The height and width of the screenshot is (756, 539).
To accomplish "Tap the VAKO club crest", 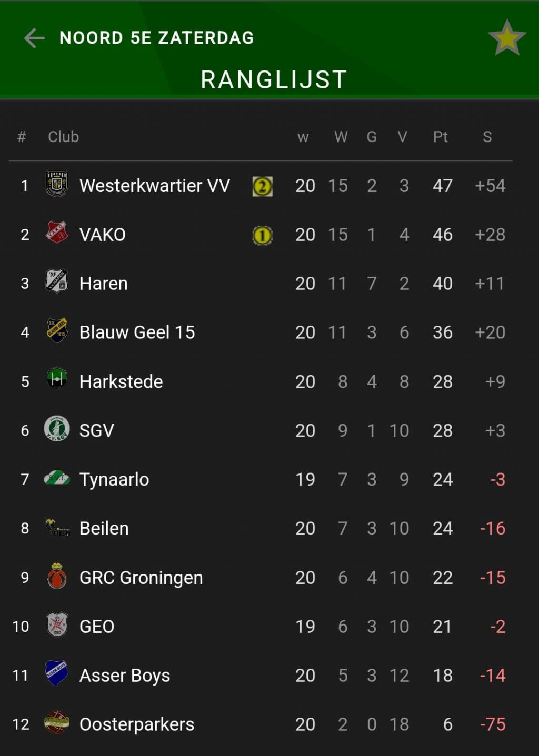I will (57, 232).
